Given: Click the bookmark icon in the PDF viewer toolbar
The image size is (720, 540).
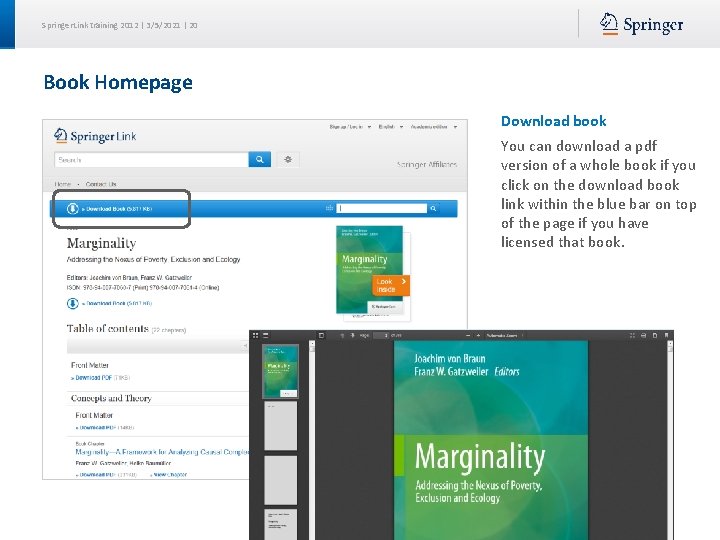Looking at the screenshot, I should (666, 336).
